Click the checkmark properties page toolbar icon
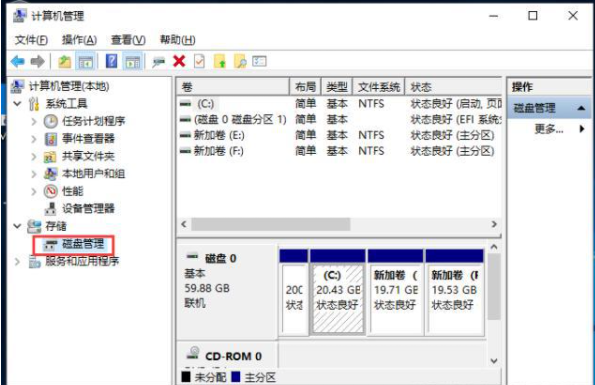595x385 pixels. point(199,61)
